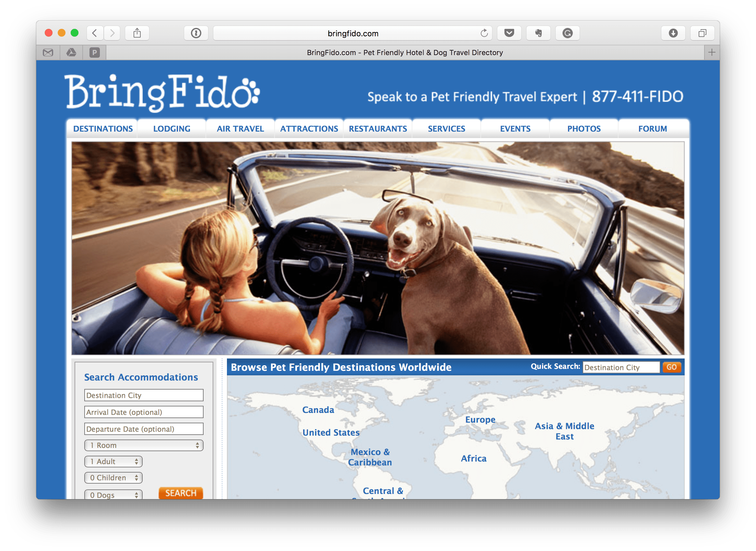The height and width of the screenshot is (551, 756).
Task: Open the Grammarly extension icon
Action: coord(568,33)
